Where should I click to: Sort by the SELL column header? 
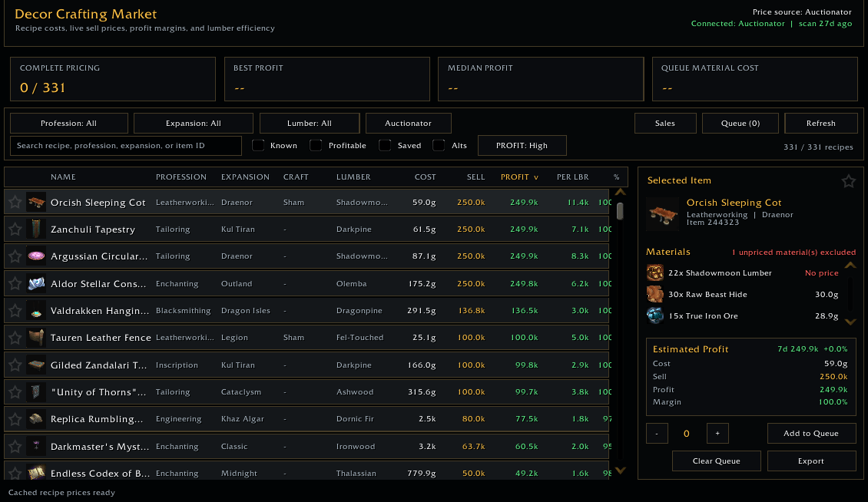click(475, 177)
